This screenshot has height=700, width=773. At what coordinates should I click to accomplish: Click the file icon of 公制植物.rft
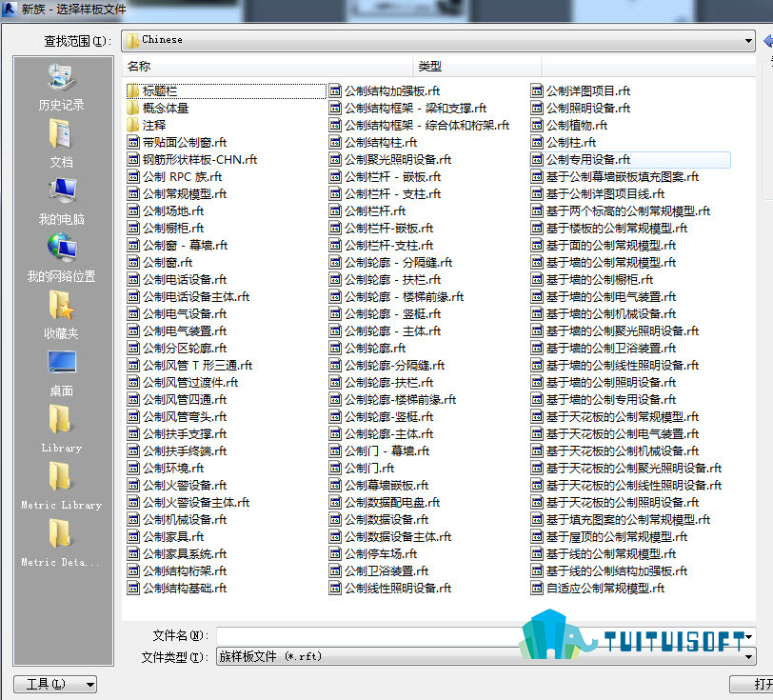pyautogui.click(x=537, y=126)
